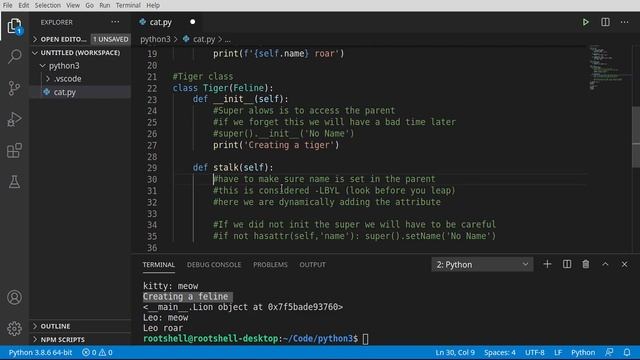This screenshot has height=360, width=640.
Task: Open editor More Actions ellipsis
Action: 624,22
